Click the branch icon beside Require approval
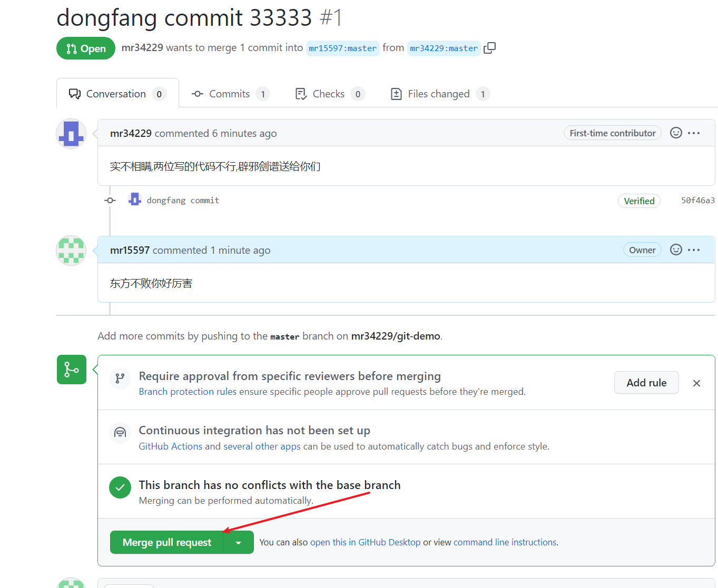Viewport: 718px width, 588px height. pyautogui.click(x=120, y=378)
